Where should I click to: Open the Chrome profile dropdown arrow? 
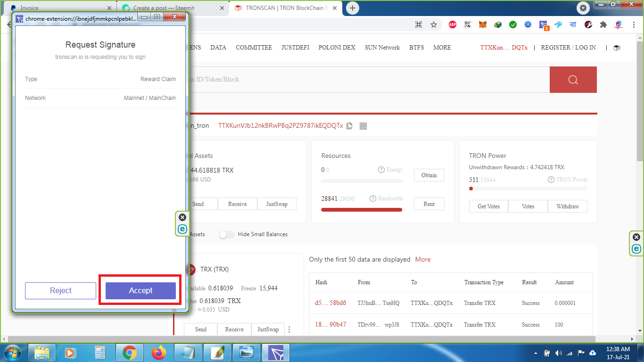584,8
